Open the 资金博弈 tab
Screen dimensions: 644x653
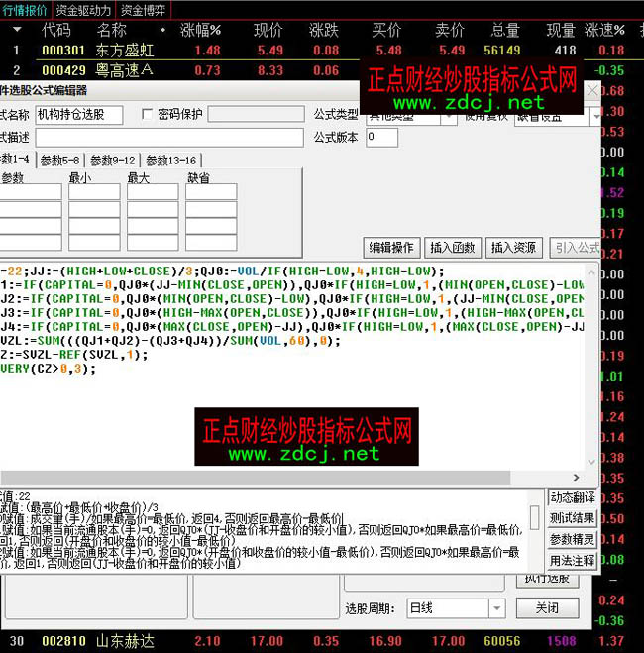tap(144, 9)
